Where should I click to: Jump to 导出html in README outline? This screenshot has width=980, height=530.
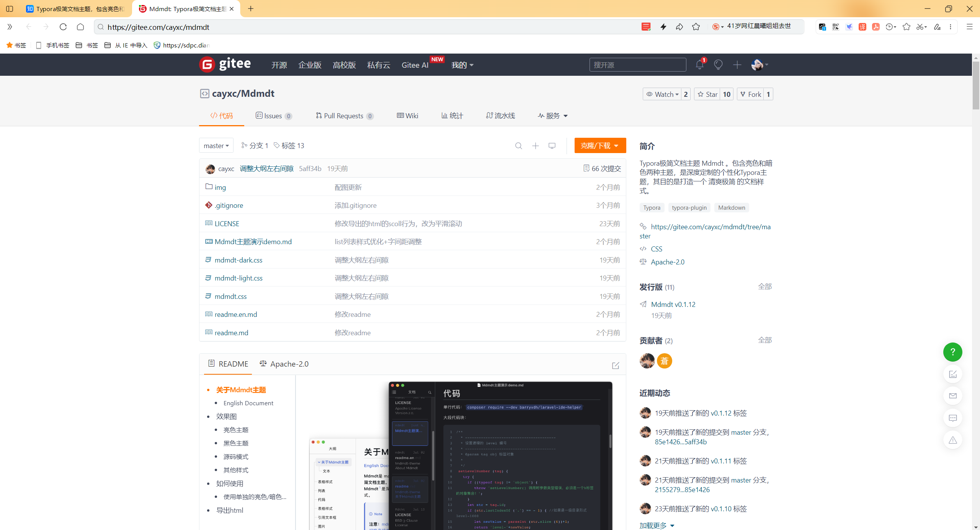point(230,510)
